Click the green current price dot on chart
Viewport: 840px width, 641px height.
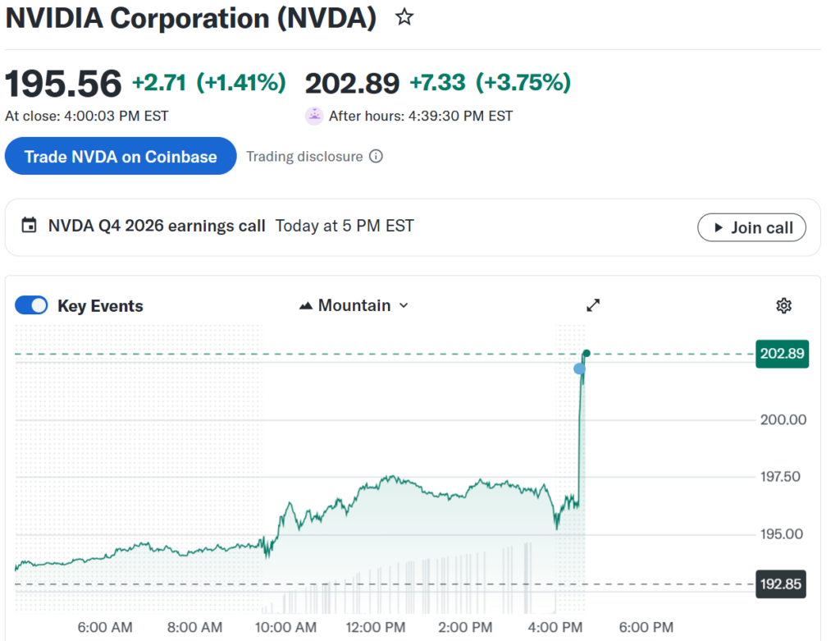point(587,354)
